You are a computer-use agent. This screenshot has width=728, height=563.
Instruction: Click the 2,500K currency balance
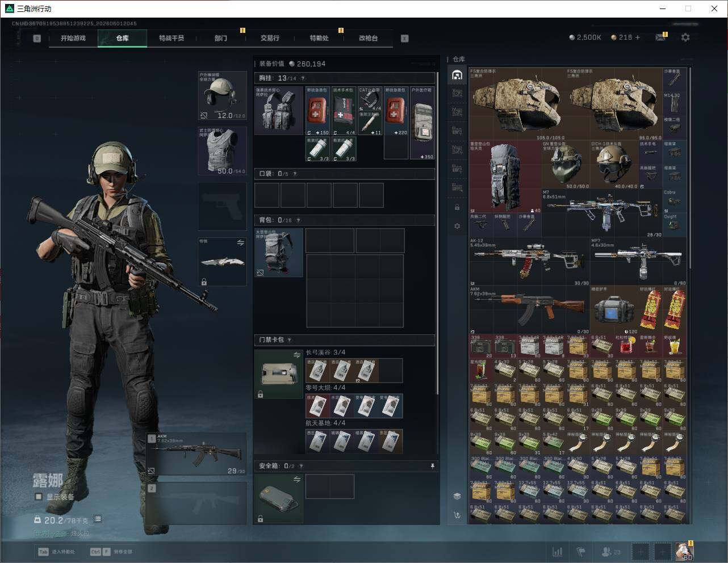(x=585, y=37)
